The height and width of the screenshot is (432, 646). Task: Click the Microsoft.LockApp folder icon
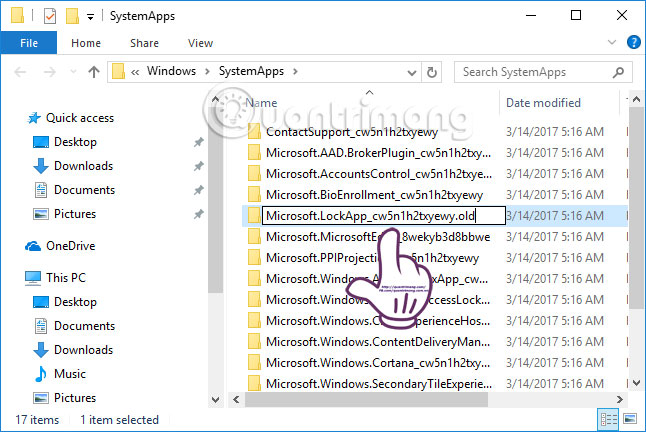tap(254, 216)
